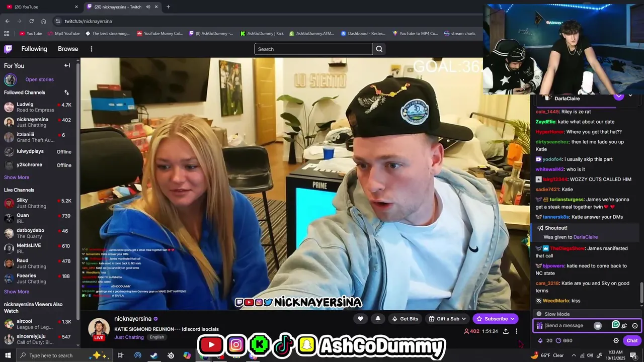Viewport: 644px width, 362px height.
Task: Expand the Gift a Sub dropdown
Action: coord(463,319)
